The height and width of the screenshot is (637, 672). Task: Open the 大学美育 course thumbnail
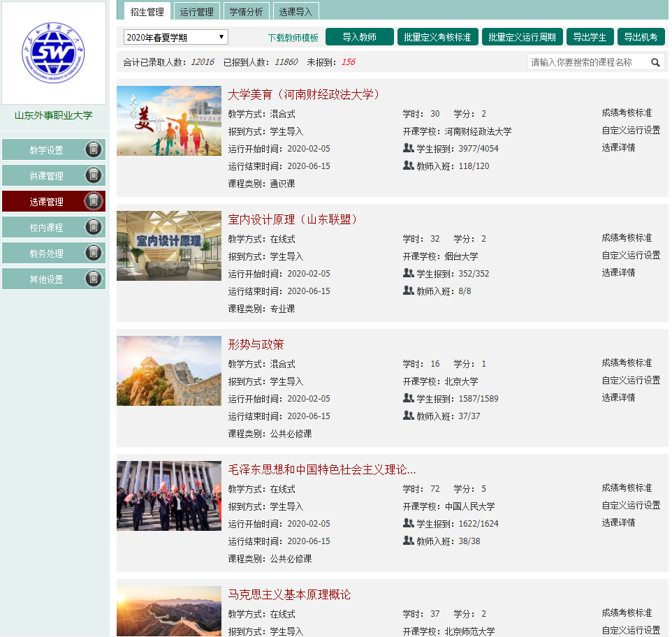click(x=169, y=121)
